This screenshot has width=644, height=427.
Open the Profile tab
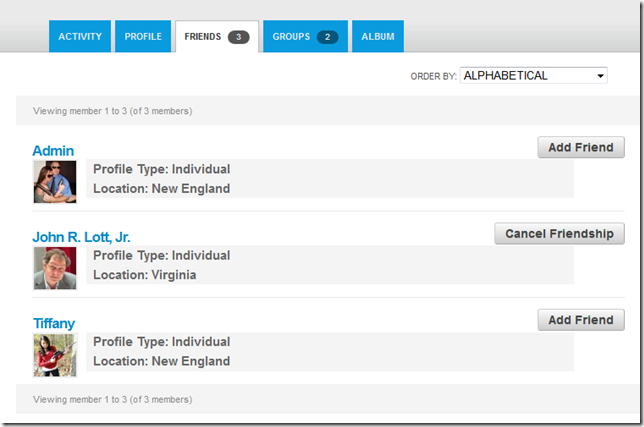click(143, 37)
